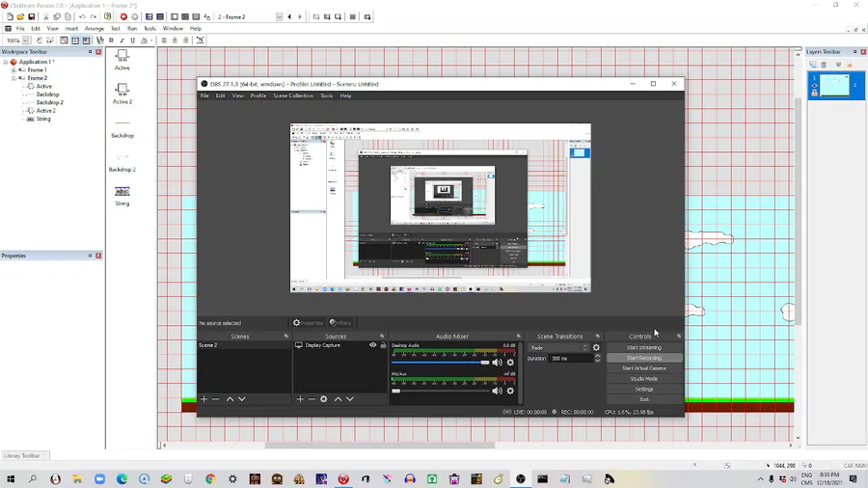
Task: Click Start Streaming button
Action: click(x=644, y=347)
